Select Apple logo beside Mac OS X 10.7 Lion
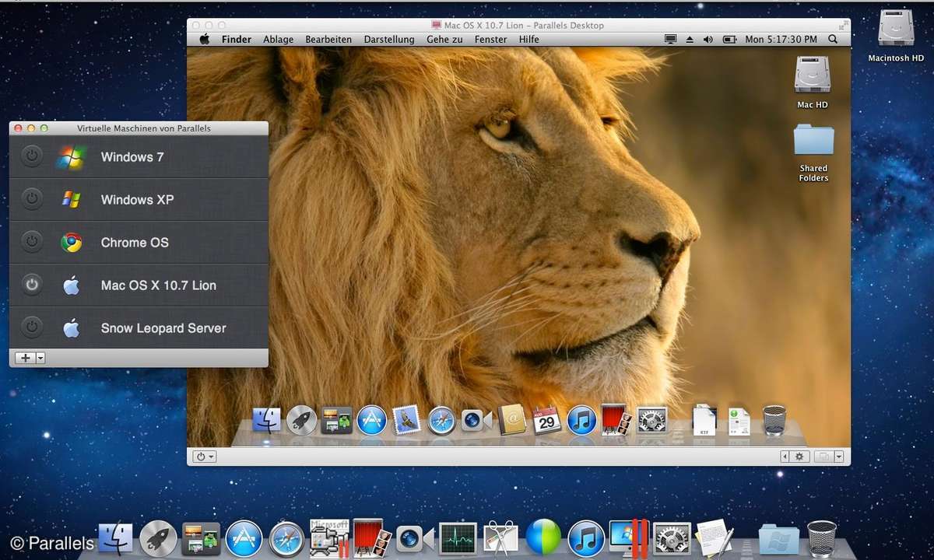 [x=71, y=285]
